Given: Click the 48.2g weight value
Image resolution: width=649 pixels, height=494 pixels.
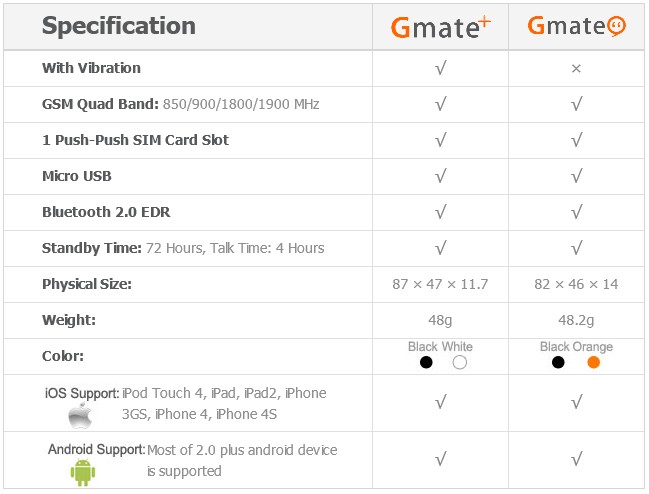Looking at the screenshot, I should 576,320.
